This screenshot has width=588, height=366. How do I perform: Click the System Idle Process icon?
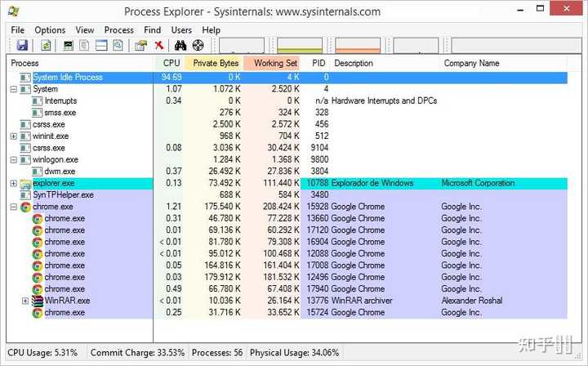tap(25, 78)
